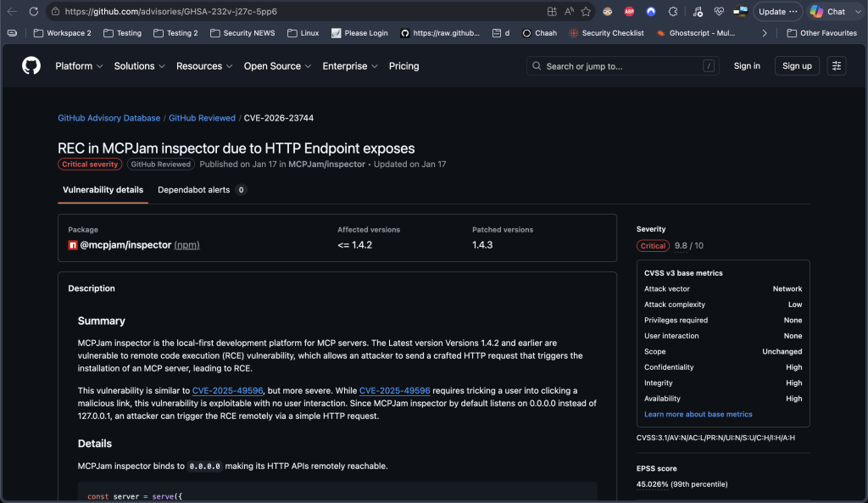The height and width of the screenshot is (503, 868).
Task: Open the media control music-note icon
Action: pyautogui.click(x=698, y=11)
